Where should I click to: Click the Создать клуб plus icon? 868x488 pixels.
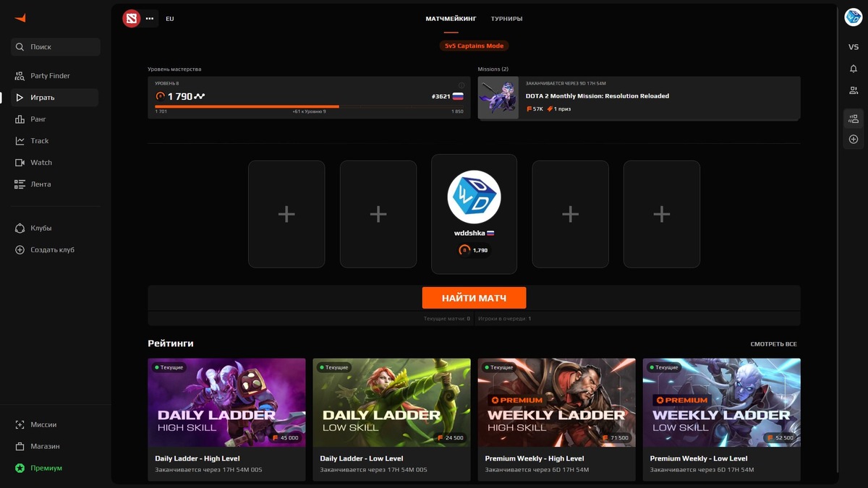tap(20, 250)
